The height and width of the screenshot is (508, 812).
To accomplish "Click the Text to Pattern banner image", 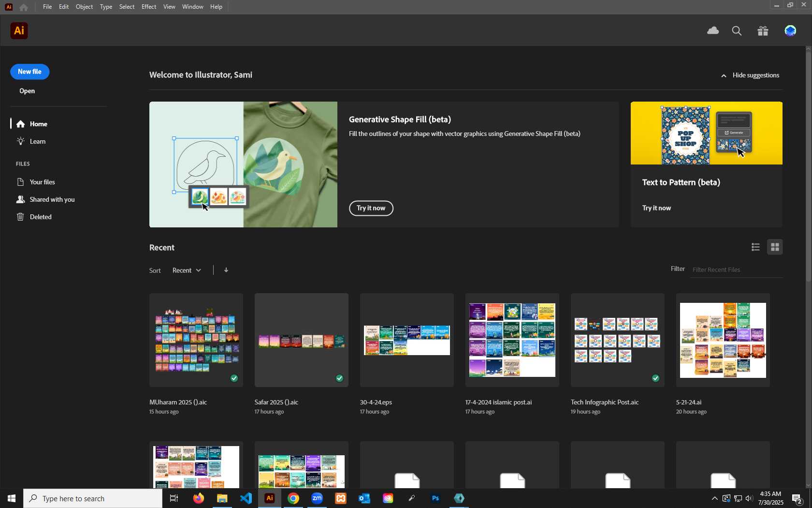I will (706, 133).
